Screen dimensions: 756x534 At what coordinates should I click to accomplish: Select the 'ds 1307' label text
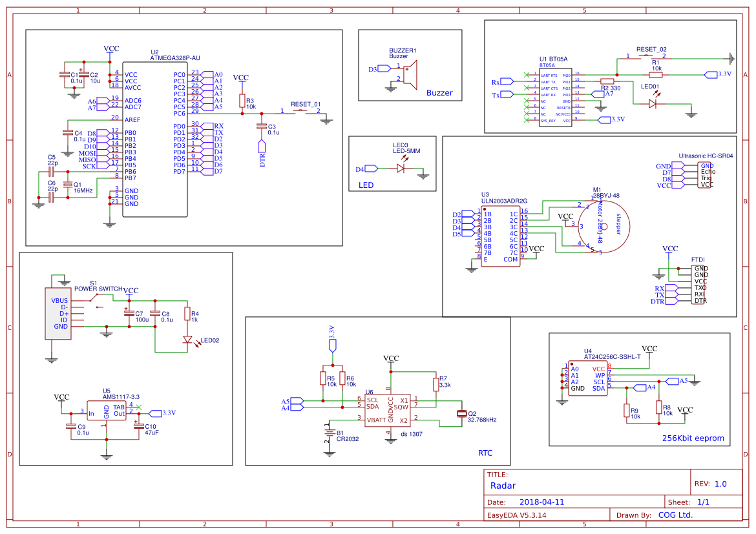411,434
